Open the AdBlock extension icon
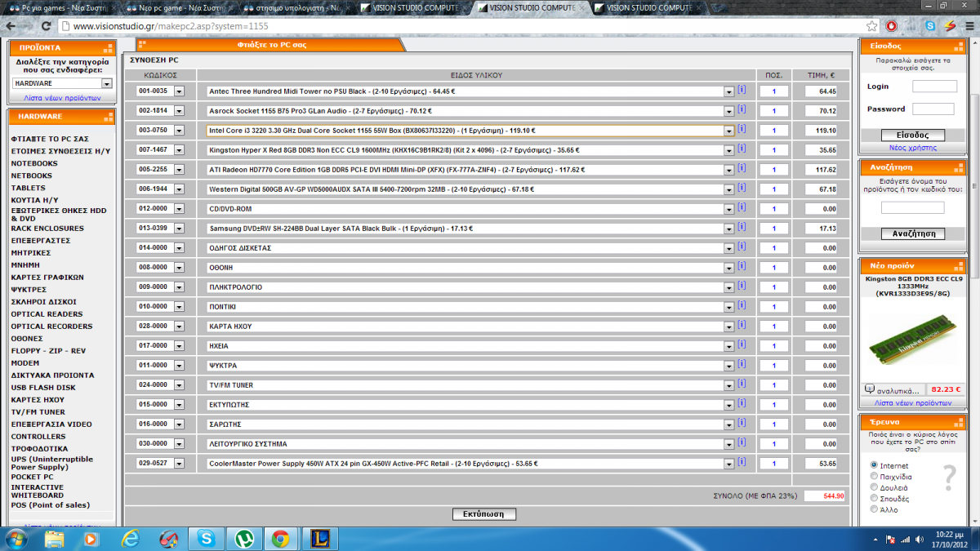Image resolution: width=980 pixels, height=551 pixels. pos(892,26)
